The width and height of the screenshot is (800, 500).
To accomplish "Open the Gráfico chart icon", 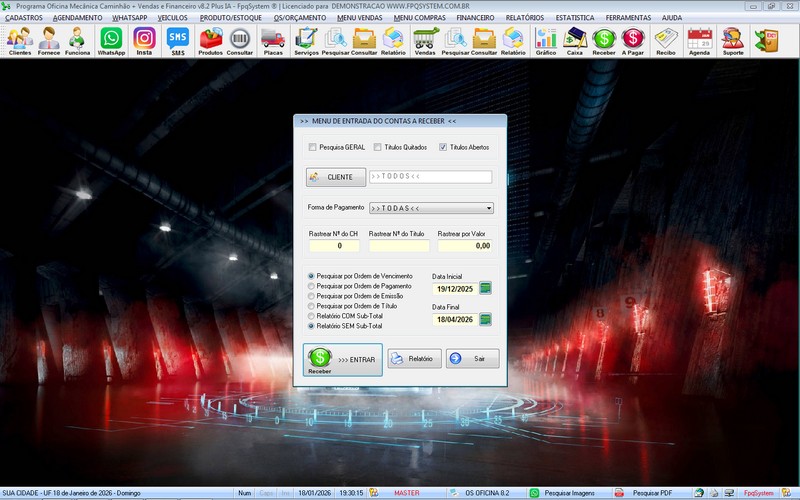I will point(546,40).
